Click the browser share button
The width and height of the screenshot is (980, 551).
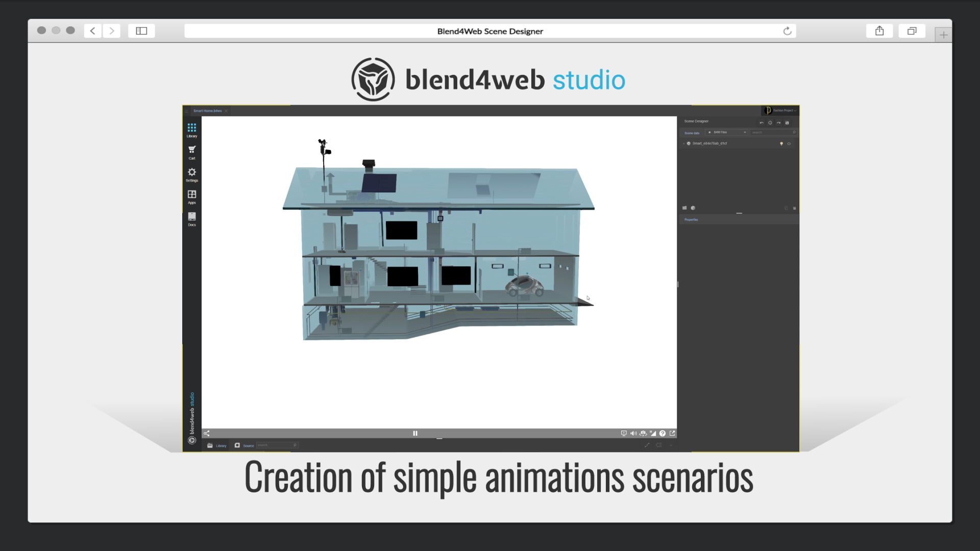(x=879, y=31)
